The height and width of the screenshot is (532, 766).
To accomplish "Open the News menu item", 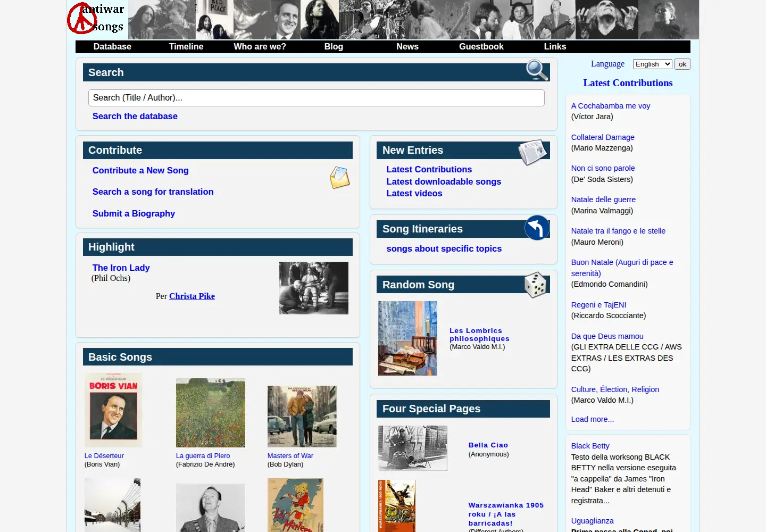I will click(407, 47).
